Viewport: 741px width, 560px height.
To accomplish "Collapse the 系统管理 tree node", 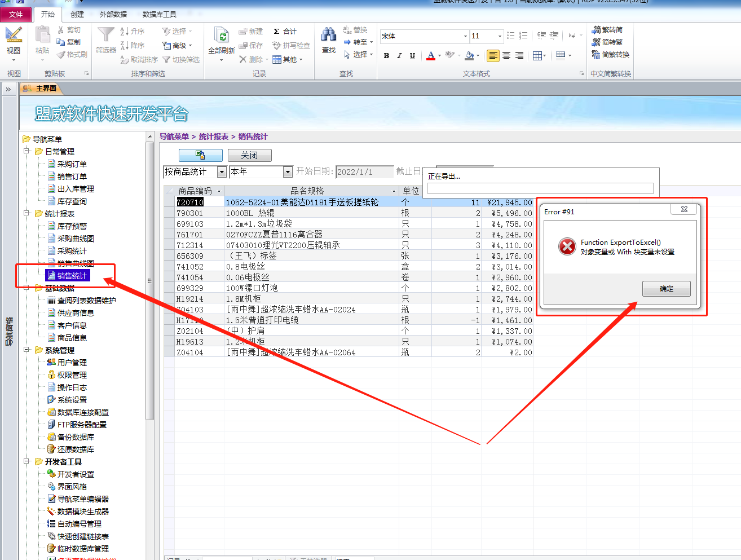I will click(x=27, y=350).
